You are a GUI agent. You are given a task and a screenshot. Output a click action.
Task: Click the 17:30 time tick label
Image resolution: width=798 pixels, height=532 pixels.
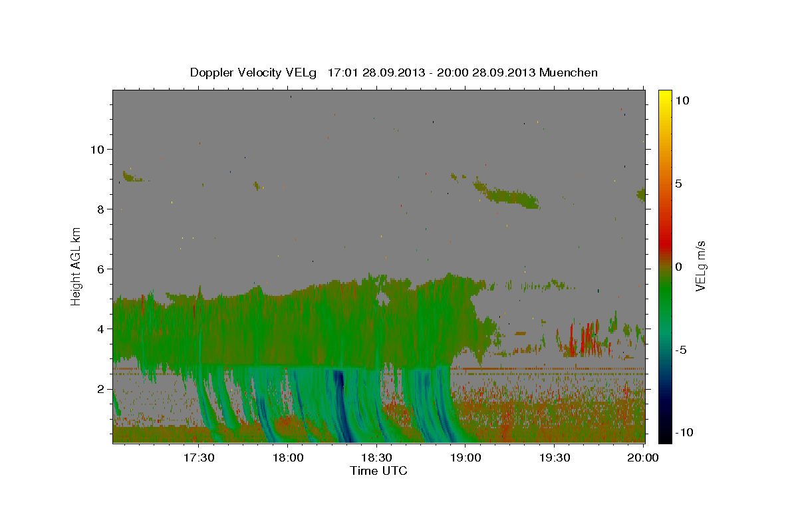198,458
